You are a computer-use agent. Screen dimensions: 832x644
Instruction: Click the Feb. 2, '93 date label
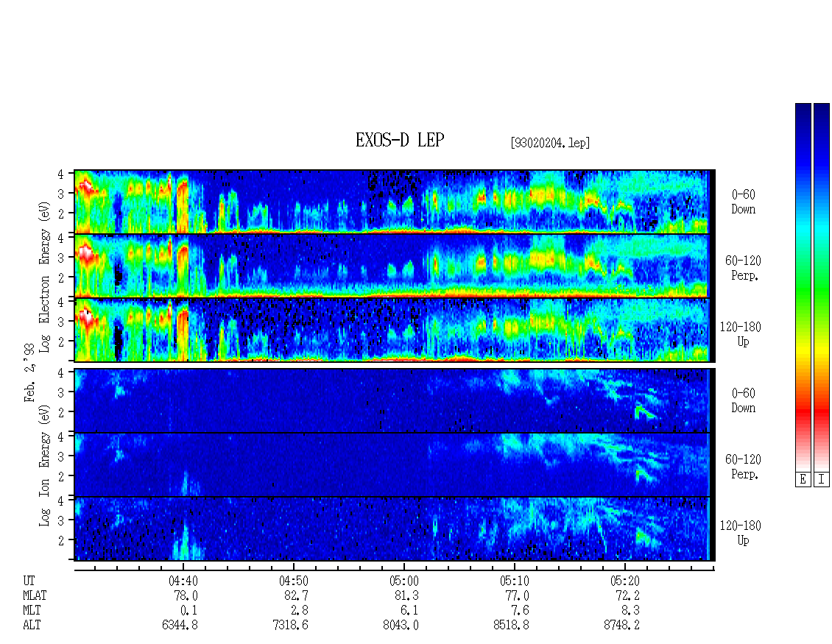[29, 373]
